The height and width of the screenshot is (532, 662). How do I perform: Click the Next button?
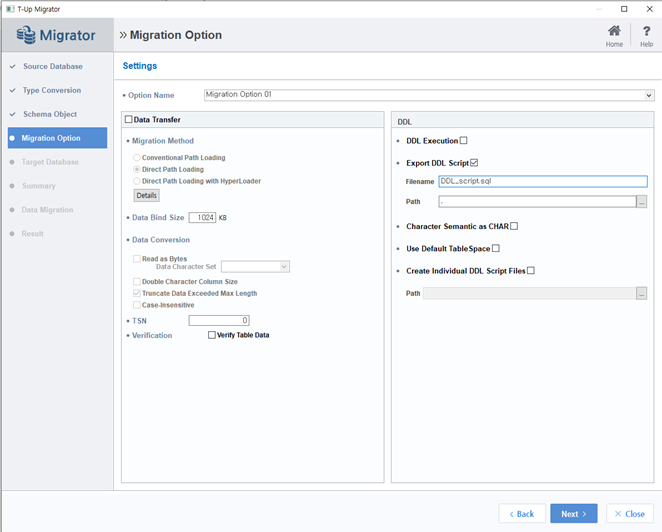(x=574, y=514)
